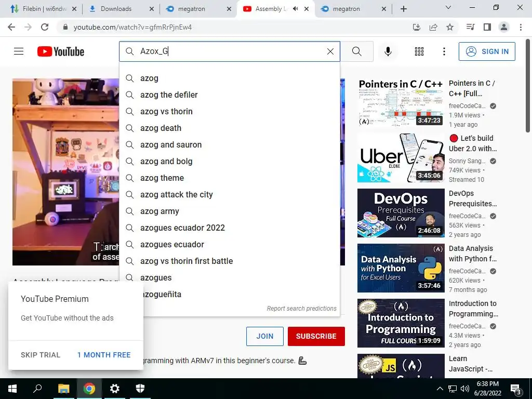The height and width of the screenshot is (399, 532).
Task: Click the red SUBSCRIBE button
Action: point(316,336)
